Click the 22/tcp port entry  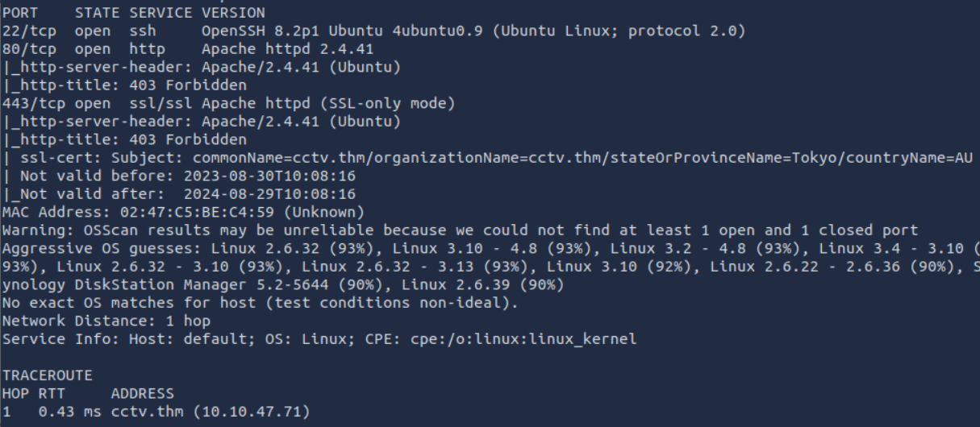[x=24, y=31]
